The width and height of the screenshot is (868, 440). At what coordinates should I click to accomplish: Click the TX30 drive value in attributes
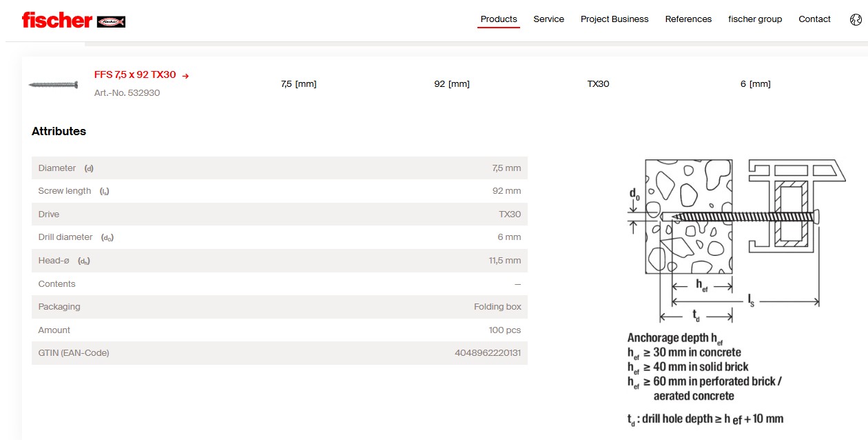pos(510,214)
